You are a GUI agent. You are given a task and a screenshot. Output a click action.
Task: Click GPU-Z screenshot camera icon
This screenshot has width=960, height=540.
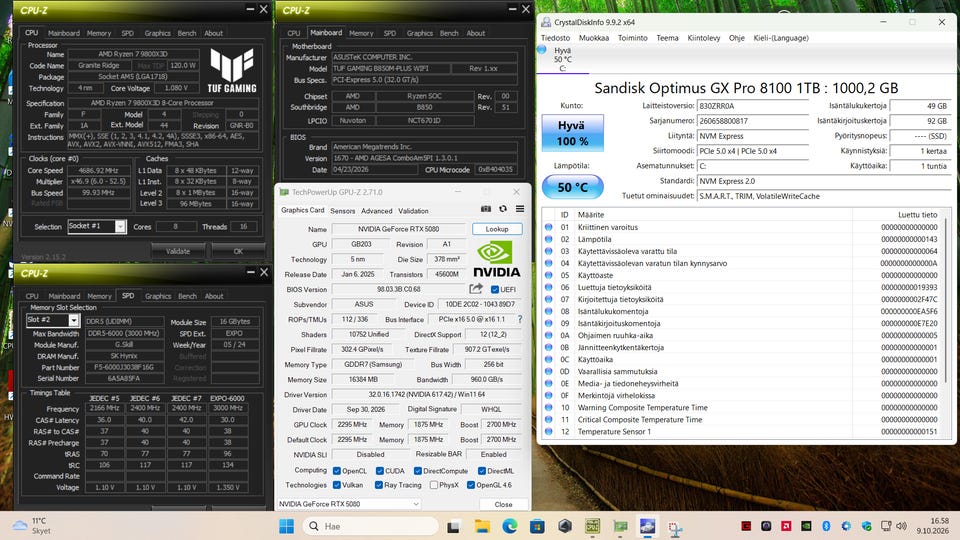click(x=486, y=209)
